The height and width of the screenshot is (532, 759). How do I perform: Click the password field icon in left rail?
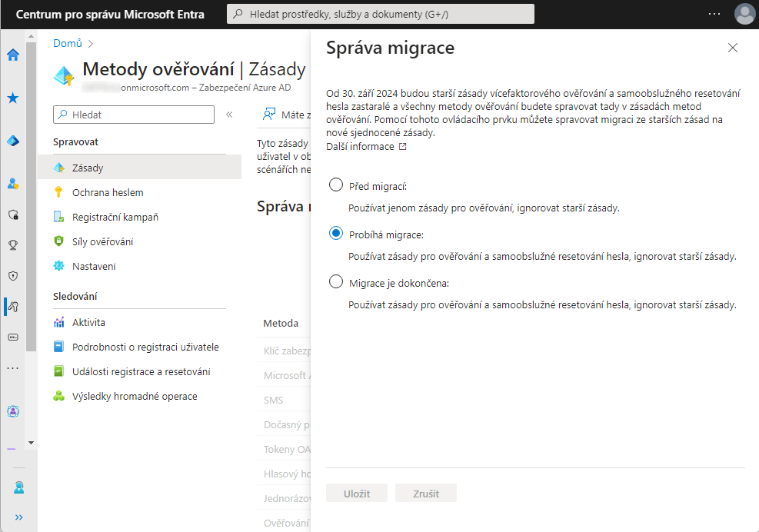[x=13, y=337]
